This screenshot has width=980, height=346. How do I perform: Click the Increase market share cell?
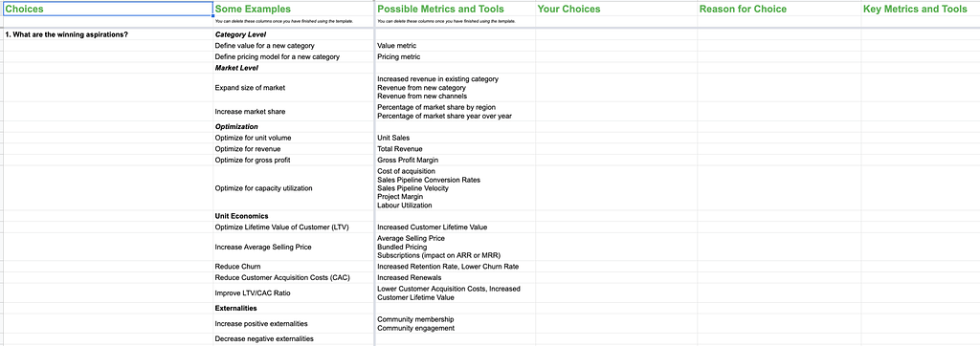tap(294, 111)
